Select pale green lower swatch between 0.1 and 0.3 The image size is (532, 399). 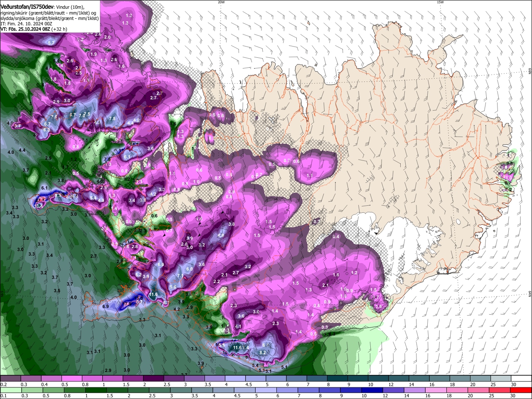click(10, 390)
